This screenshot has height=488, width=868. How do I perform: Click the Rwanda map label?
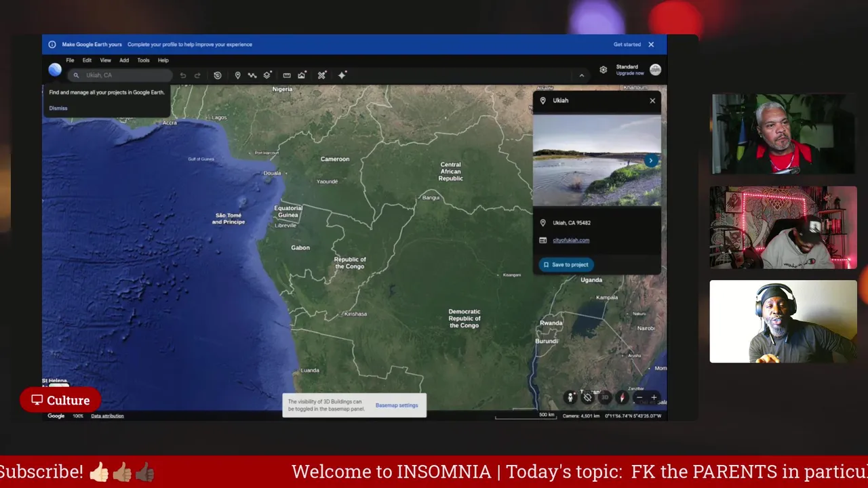click(551, 323)
